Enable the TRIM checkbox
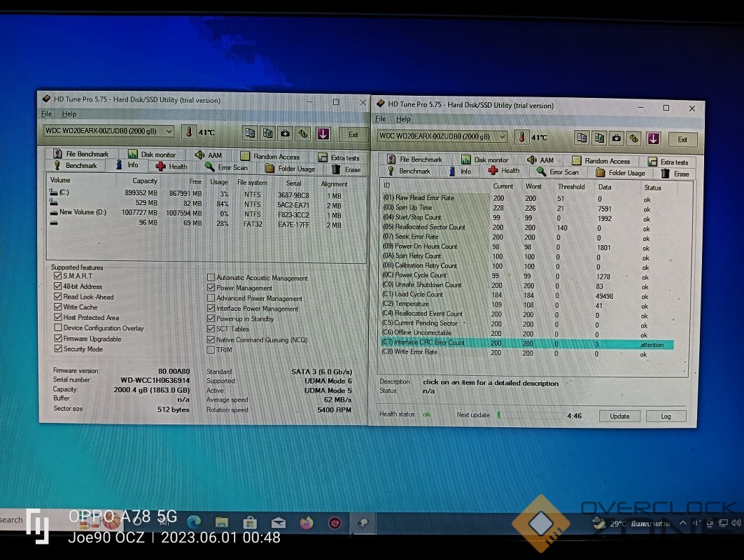The width and height of the screenshot is (744, 560). coord(211,350)
